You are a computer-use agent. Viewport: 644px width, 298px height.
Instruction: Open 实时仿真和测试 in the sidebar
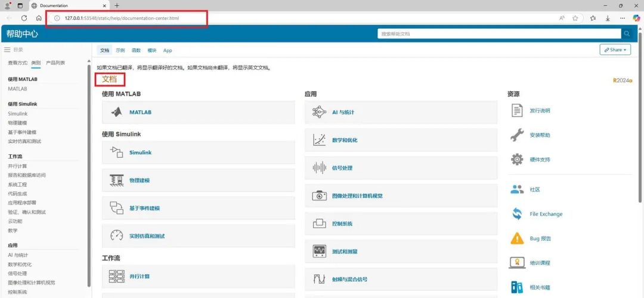24,141
